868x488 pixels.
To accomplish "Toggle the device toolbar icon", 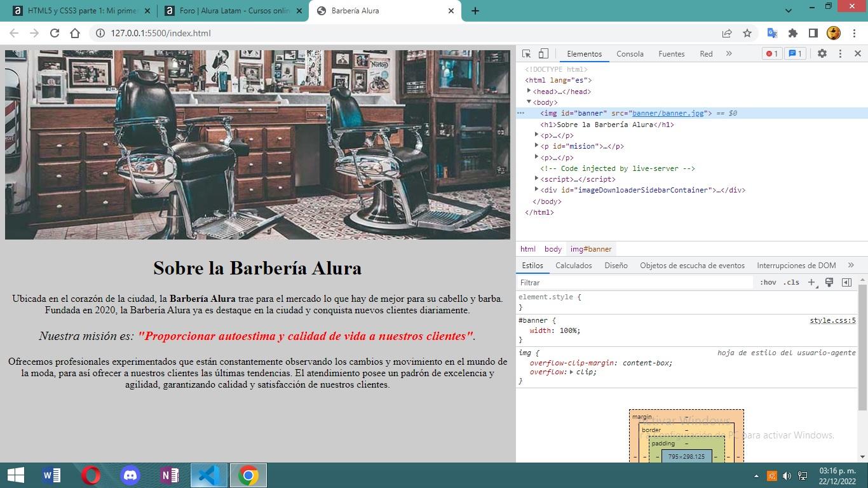I will point(543,53).
